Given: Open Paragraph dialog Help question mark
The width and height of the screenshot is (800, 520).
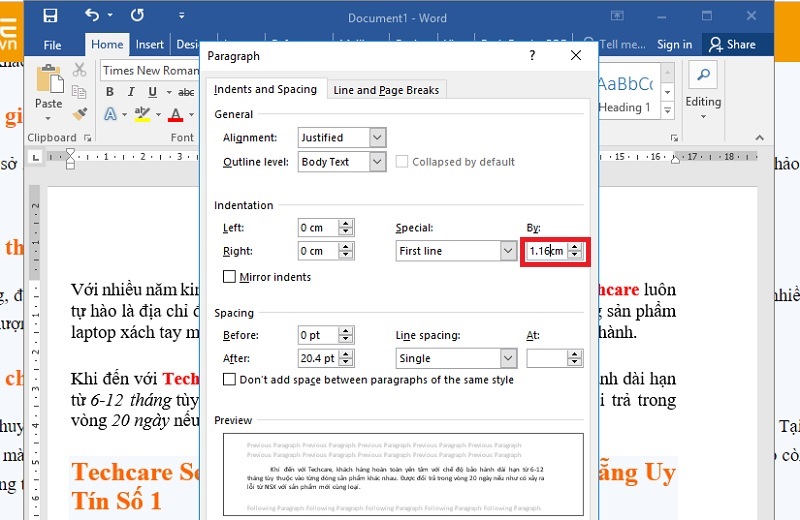Looking at the screenshot, I should pyautogui.click(x=532, y=55).
